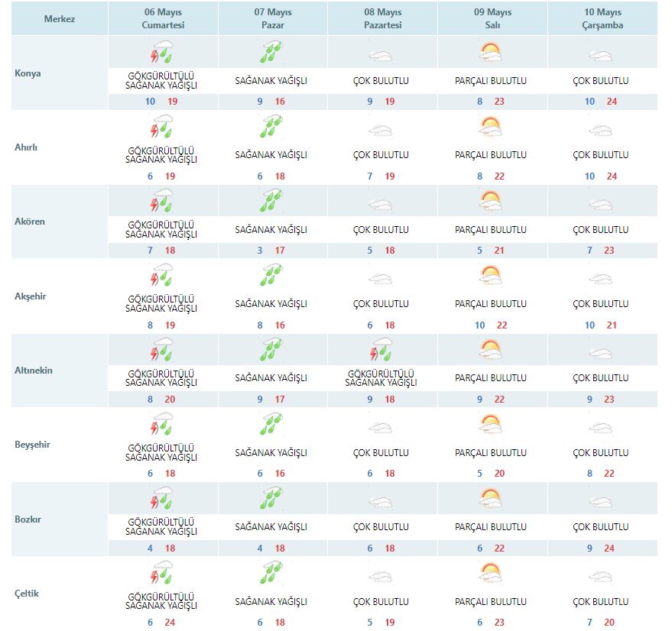Screen dimensions: 672x631
Task: Click Bozkır's cloudy icon for 10 Mayıs
Action: pos(601,502)
